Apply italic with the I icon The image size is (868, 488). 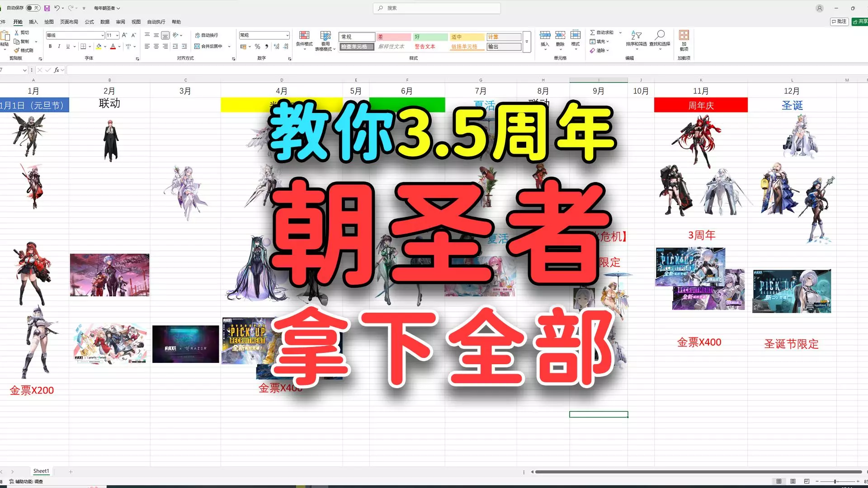click(59, 47)
